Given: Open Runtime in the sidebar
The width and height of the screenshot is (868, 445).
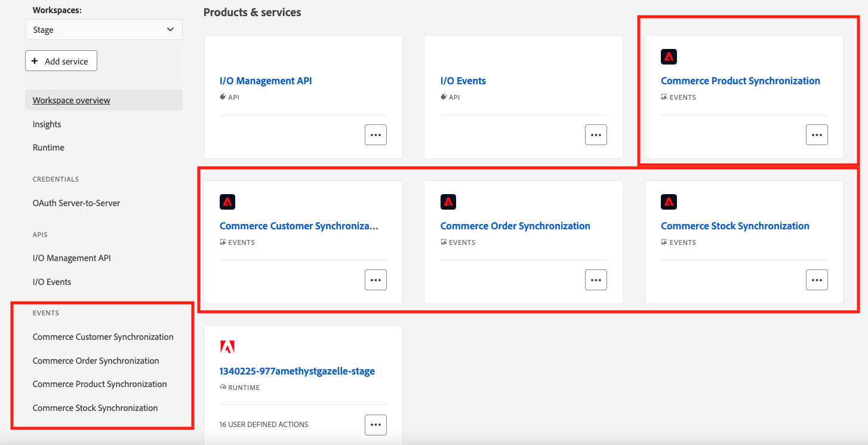Looking at the screenshot, I should click(x=48, y=148).
